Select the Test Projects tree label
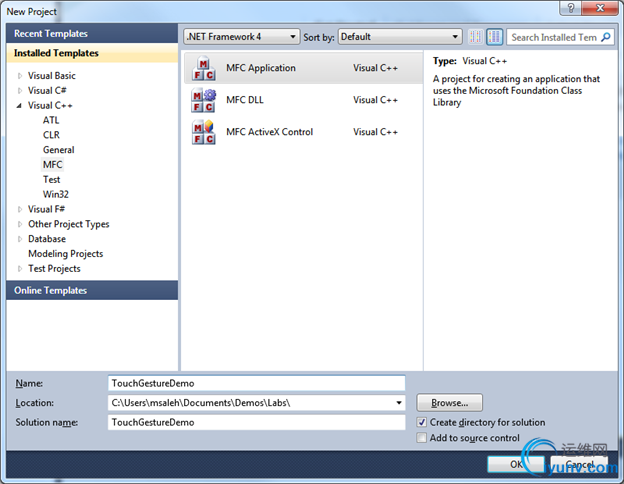624x484 pixels. pos(54,269)
